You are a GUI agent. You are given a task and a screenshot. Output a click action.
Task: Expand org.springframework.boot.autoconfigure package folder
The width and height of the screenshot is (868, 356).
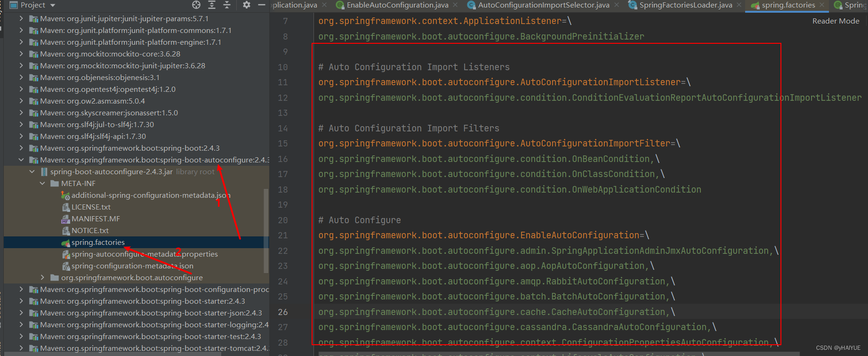tap(43, 277)
